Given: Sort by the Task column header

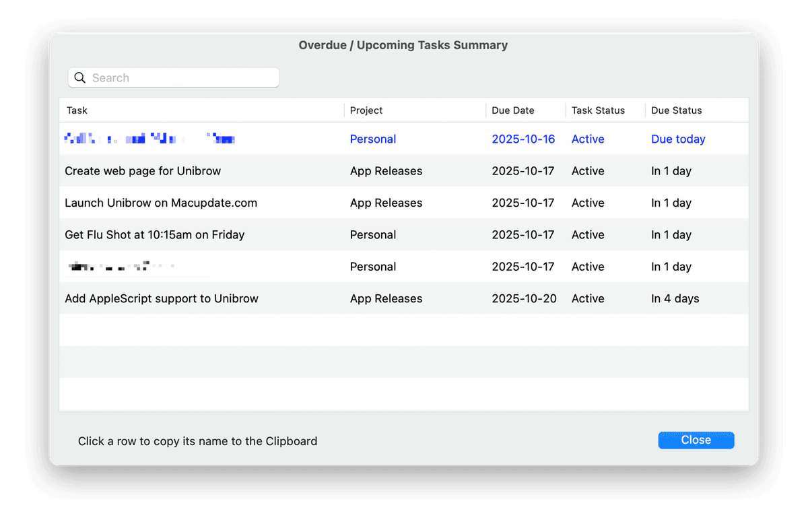Looking at the screenshot, I should point(77,110).
